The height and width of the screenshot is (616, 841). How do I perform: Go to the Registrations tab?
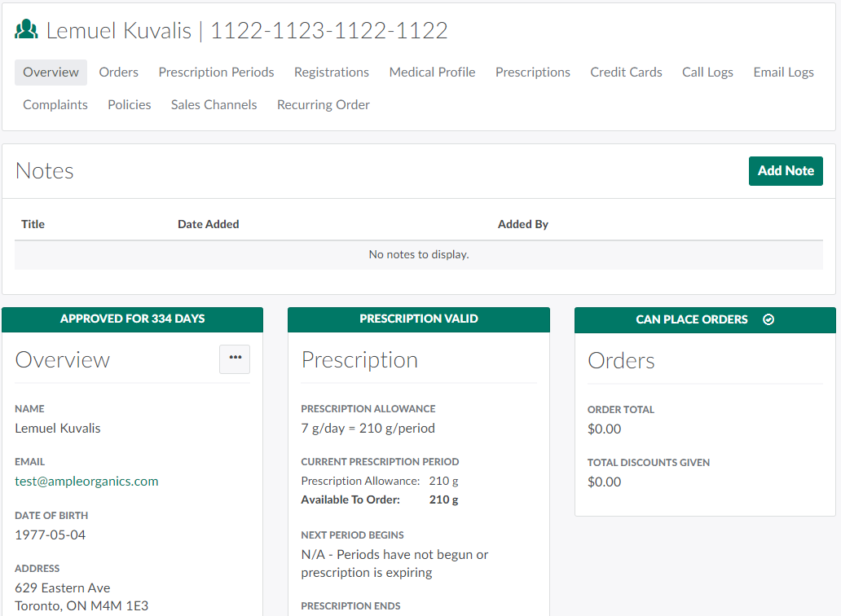332,73
